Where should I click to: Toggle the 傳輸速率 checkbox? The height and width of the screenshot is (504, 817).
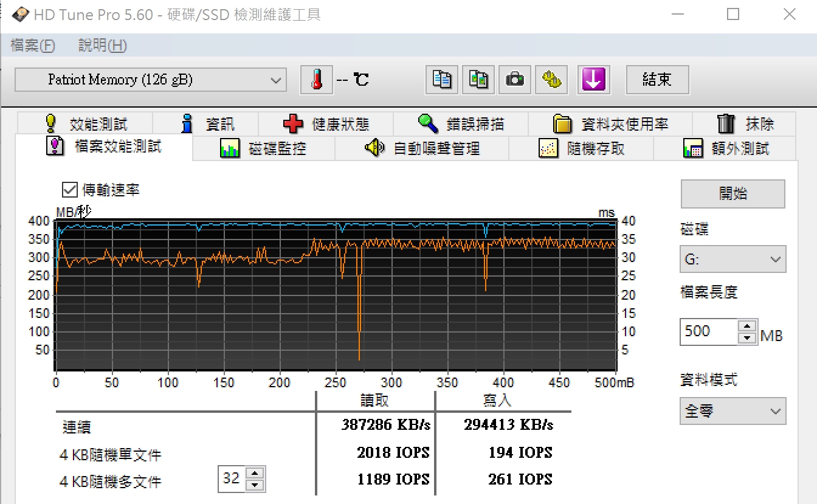70,190
